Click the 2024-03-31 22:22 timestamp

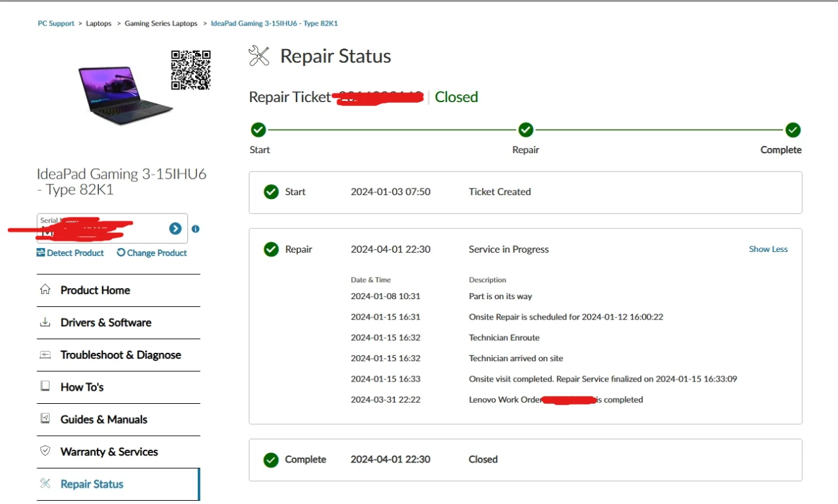pyautogui.click(x=386, y=399)
